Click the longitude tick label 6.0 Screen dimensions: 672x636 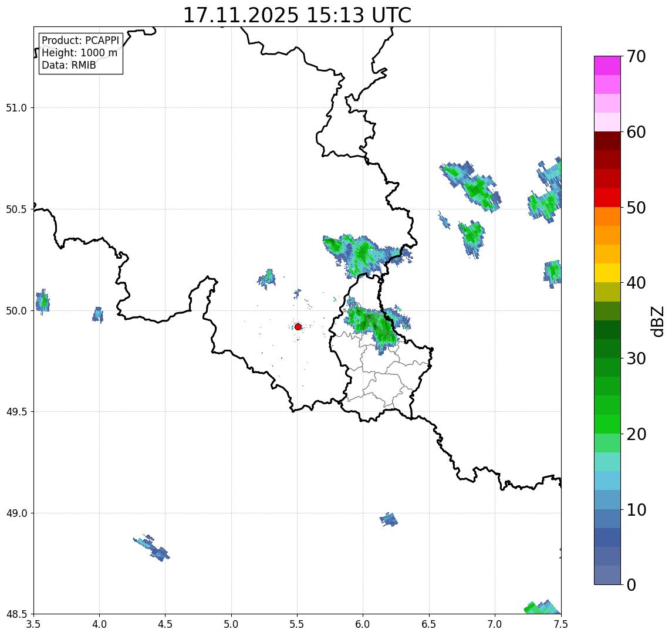click(x=363, y=624)
